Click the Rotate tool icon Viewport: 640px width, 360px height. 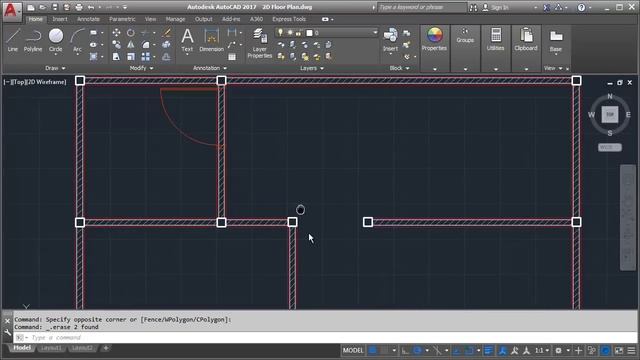tap(131, 33)
